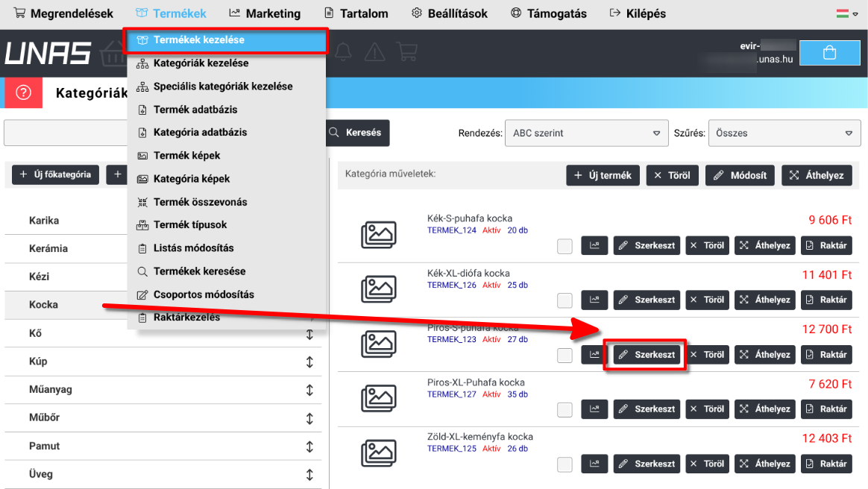Viewport: 868px width, 489px height.
Task: Open the Marketing menu
Action: 265,13
